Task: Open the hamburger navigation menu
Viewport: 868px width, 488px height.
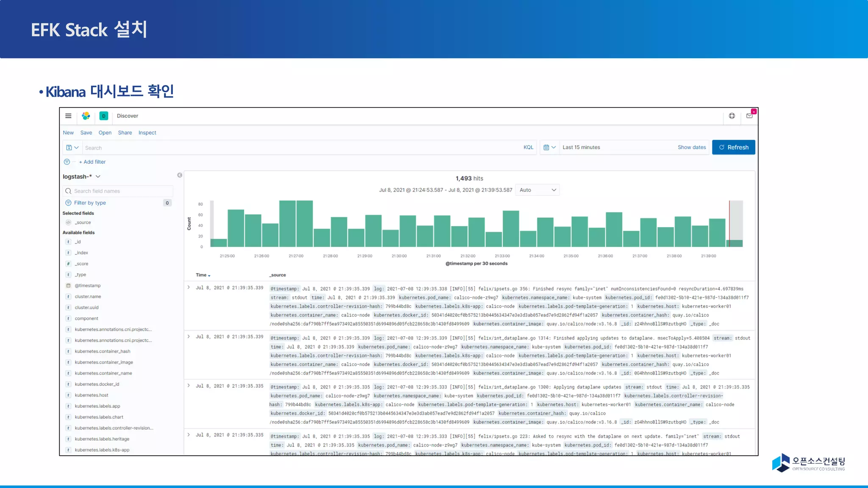Action: point(68,116)
